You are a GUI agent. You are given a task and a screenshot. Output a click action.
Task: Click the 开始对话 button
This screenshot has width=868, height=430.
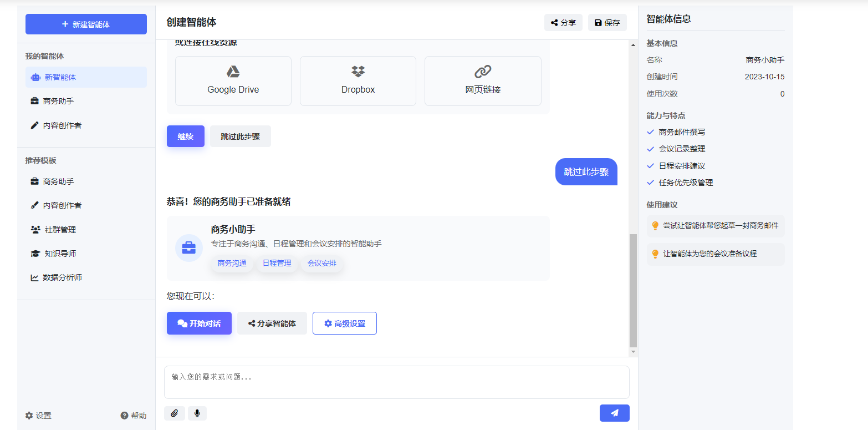199,323
